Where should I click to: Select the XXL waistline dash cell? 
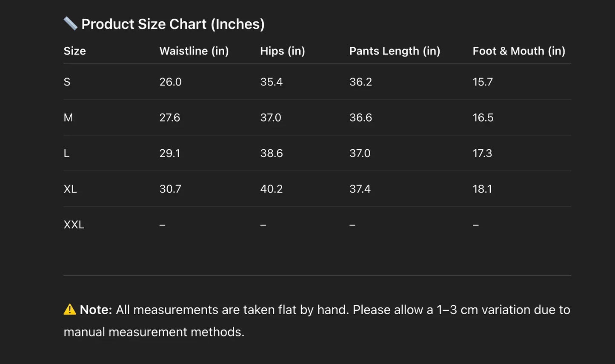click(x=163, y=225)
